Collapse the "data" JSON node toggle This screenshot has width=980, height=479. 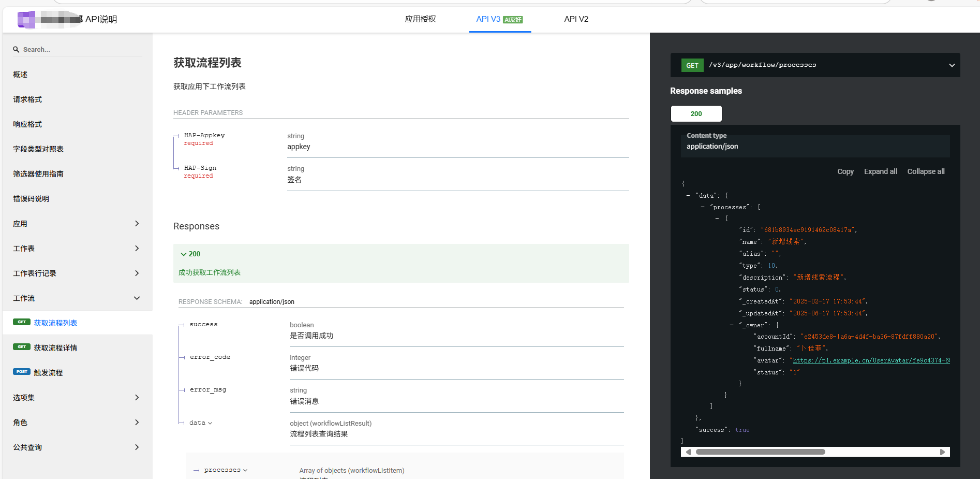click(688, 196)
